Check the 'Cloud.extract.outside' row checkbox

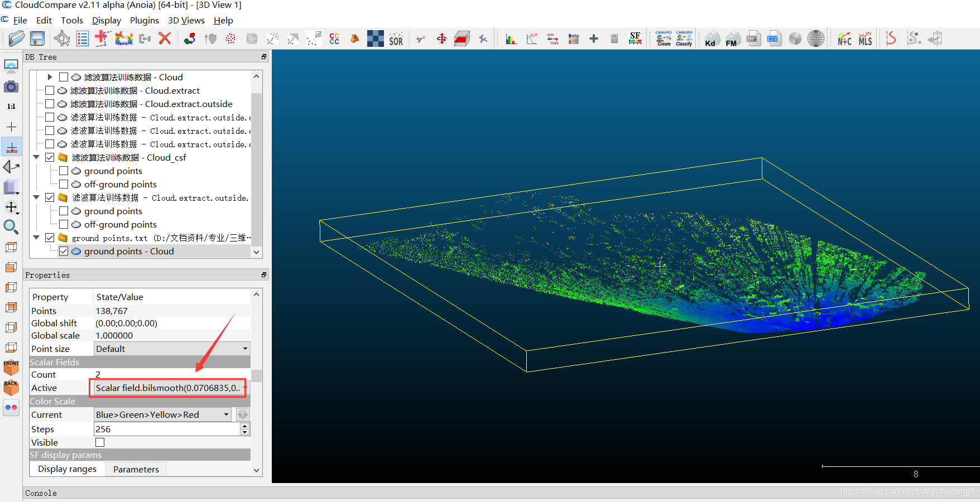click(50, 104)
